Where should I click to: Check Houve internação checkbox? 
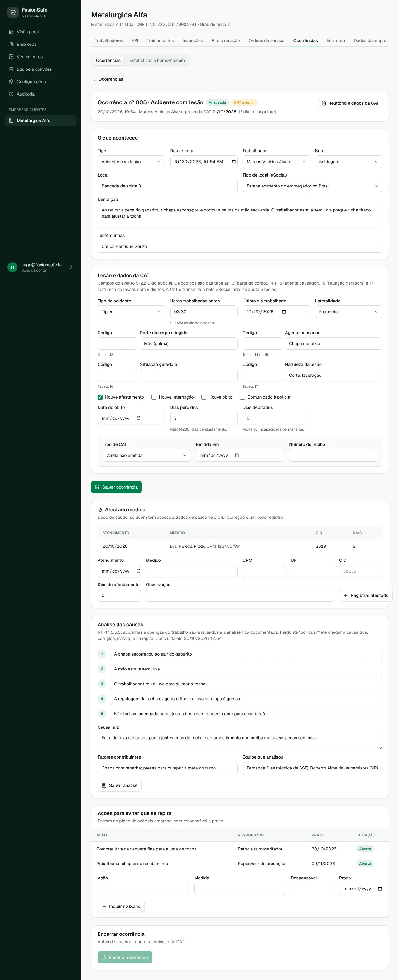[x=154, y=397]
